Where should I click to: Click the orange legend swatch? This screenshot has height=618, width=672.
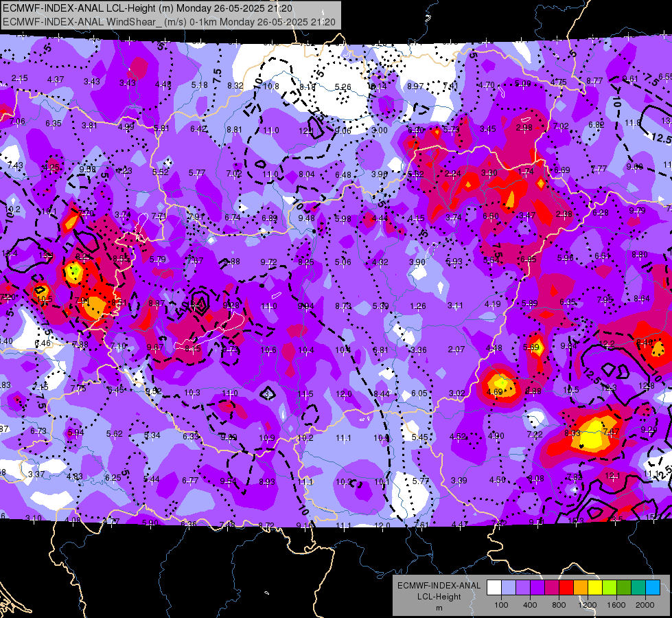(581, 588)
